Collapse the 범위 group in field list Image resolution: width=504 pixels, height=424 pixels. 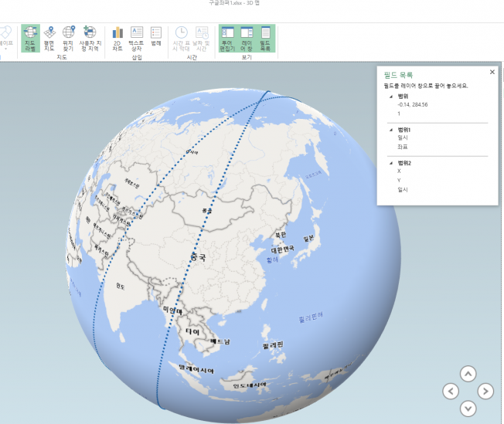[390, 97]
